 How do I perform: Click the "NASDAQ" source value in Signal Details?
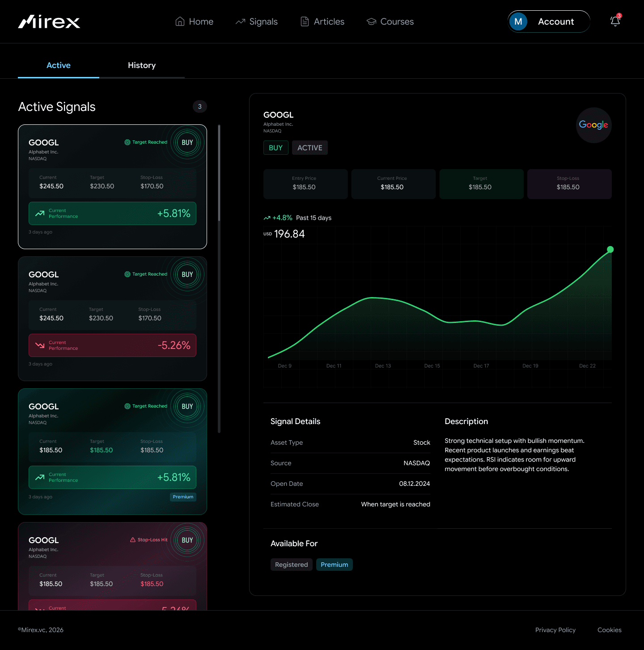[x=417, y=463]
